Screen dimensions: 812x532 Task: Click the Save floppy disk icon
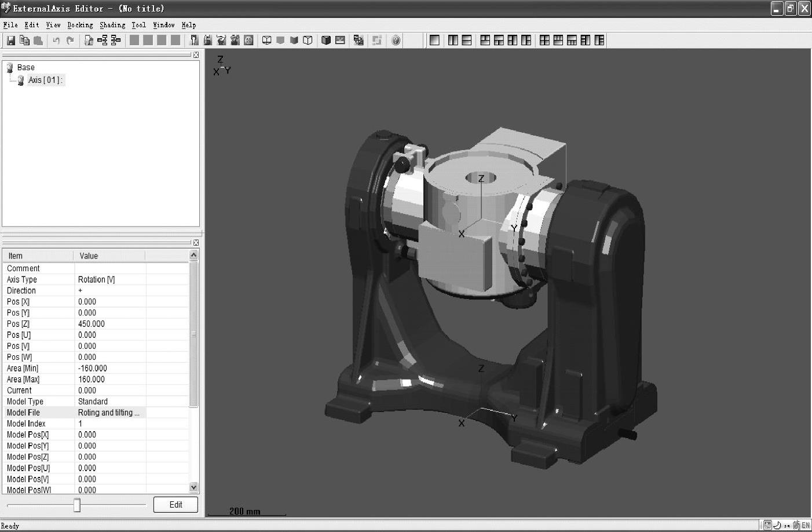(x=11, y=40)
